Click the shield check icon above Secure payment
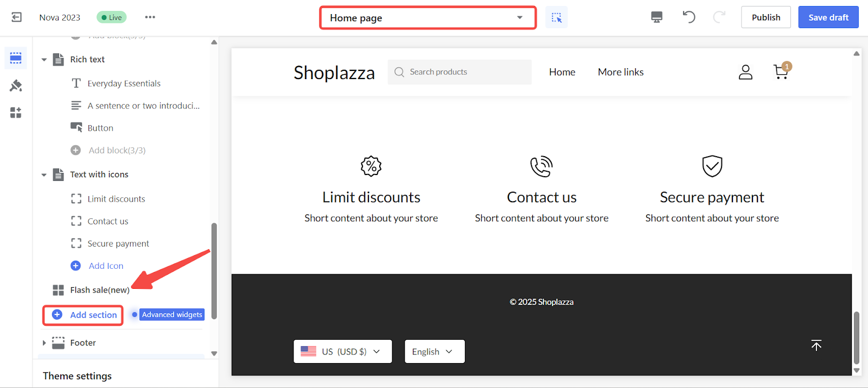 (x=712, y=166)
